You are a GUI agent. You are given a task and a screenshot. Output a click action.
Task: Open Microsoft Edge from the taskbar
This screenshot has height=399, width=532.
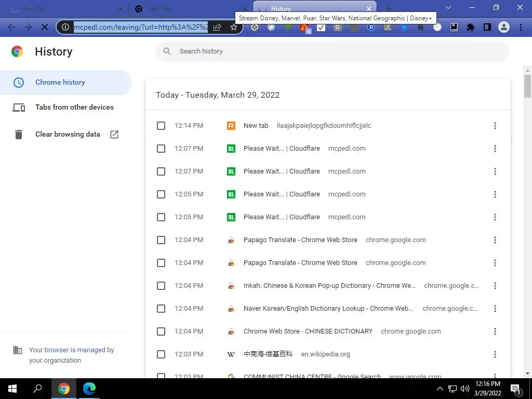coord(89,389)
